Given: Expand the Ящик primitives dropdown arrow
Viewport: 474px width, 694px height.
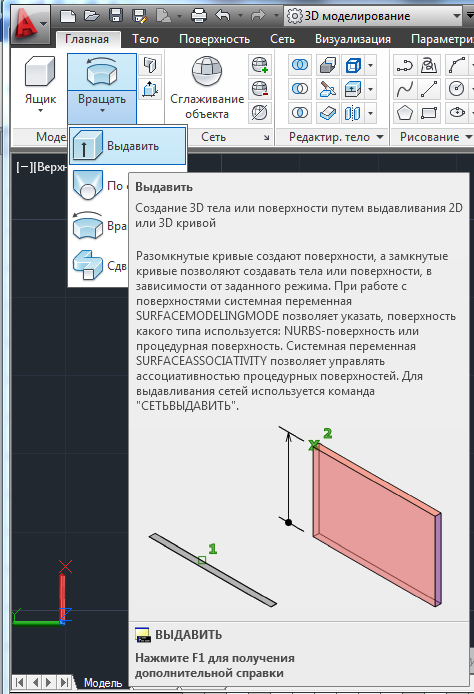Looking at the screenshot, I should click(40, 110).
